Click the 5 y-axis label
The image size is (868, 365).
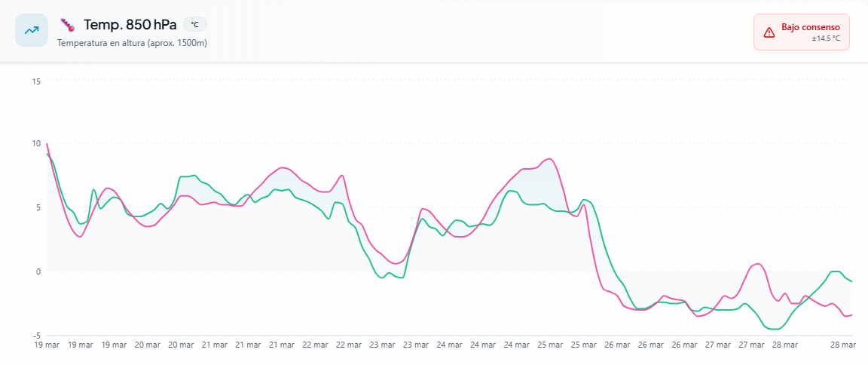[x=38, y=207]
